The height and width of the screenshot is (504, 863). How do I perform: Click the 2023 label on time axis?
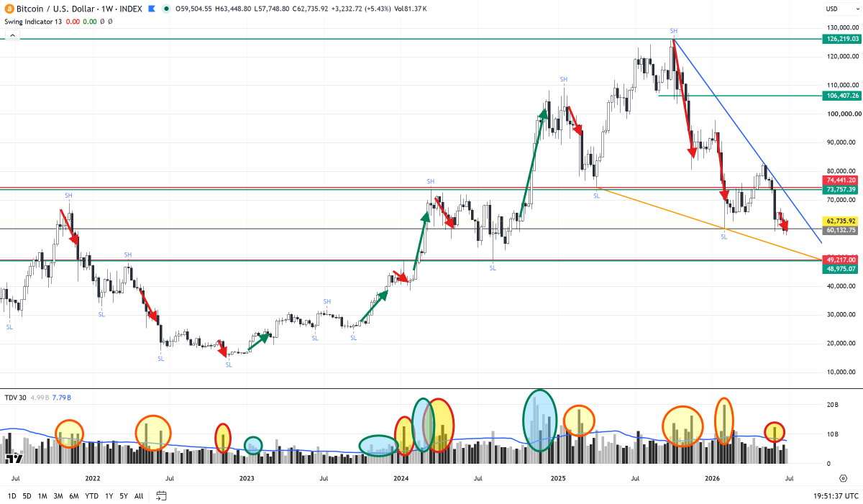click(x=247, y=477)
